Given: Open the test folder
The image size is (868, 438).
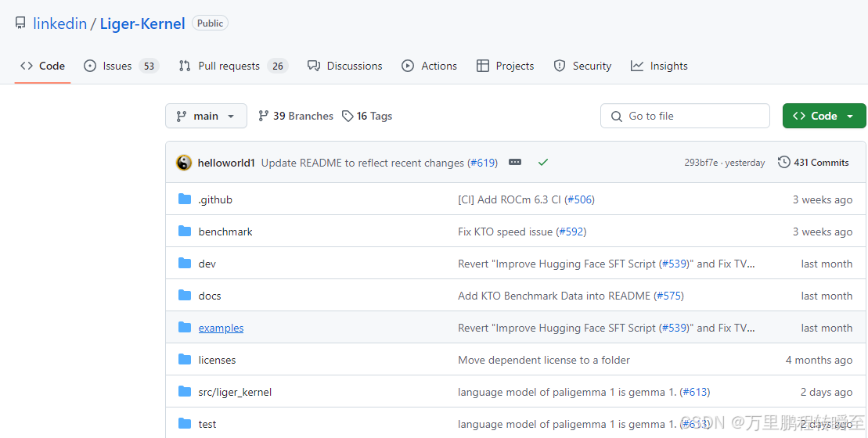Looking at the screenshot, I should pyautogui.click(x=207, y=424).
